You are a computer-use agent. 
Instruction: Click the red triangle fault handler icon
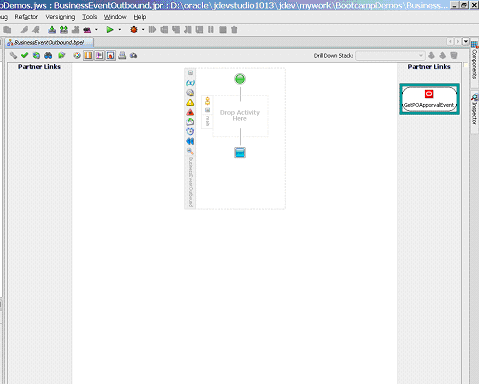[190, 112]
